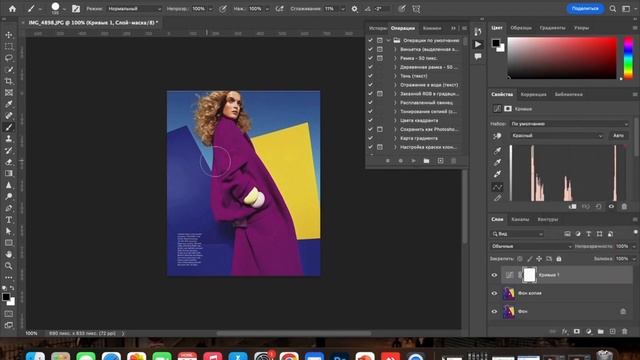Hide the Кривые 1 layer
Viewport: 640px width, 360px height.
[494, 275]
